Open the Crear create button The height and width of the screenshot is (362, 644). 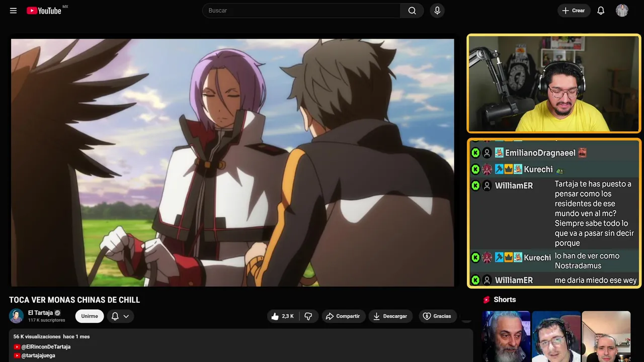click(574, 11)
